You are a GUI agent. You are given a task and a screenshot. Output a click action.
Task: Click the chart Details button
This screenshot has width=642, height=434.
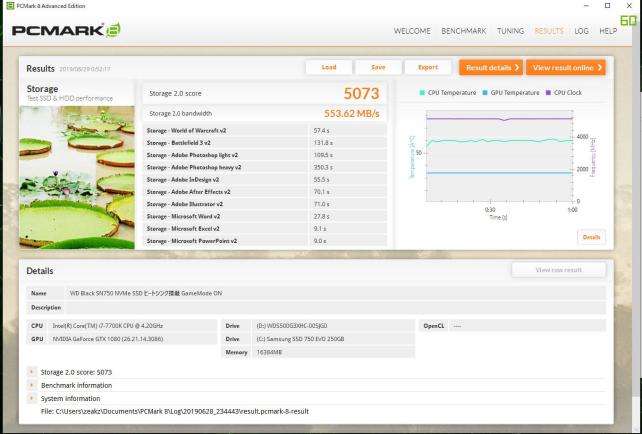pyautogui.click(x=591, y=237)
